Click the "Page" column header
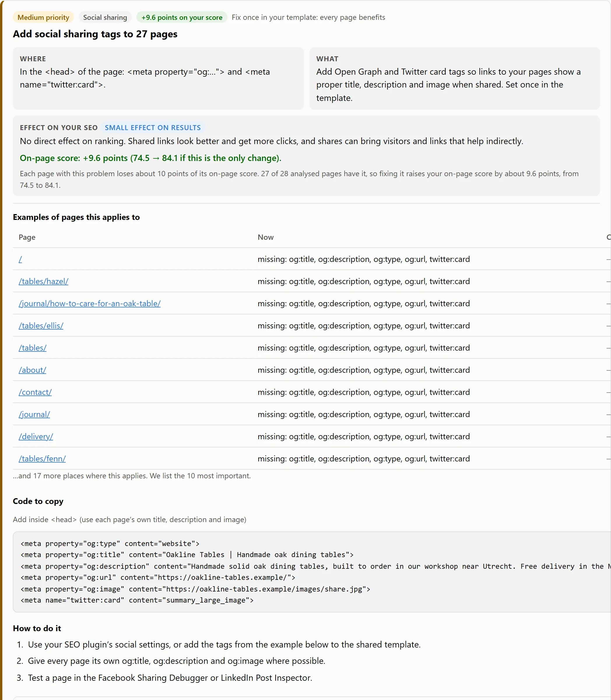 tap(27, 237)
